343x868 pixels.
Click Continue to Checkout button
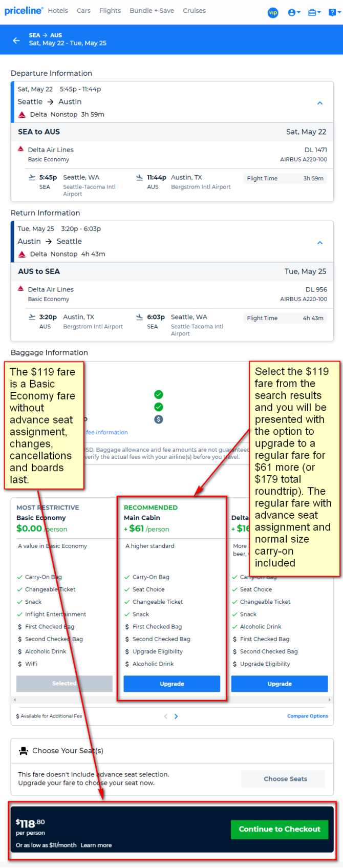pyautogui.click(x=280, y=829)
